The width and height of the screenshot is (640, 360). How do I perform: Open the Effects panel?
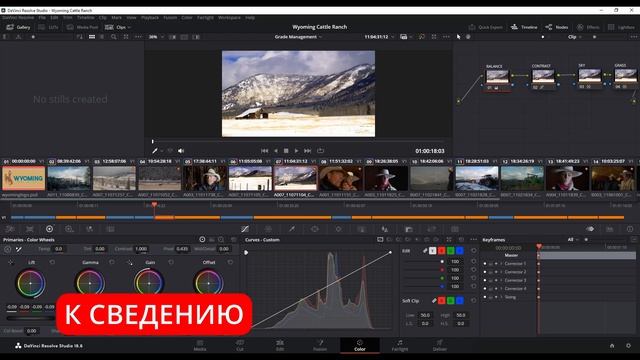tap(588, 27)
